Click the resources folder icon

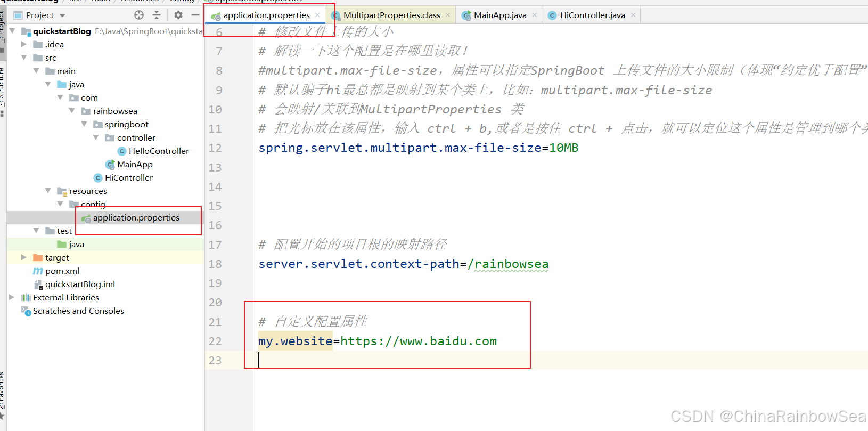62,191
